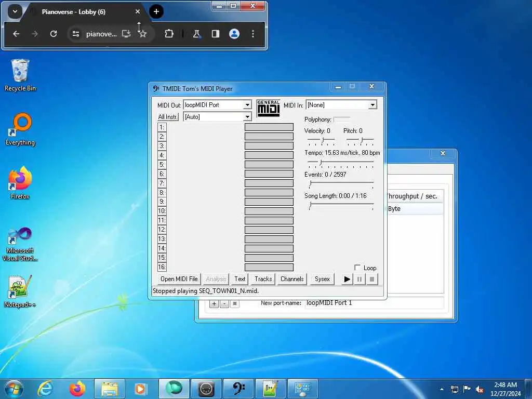Viewport: 532px width, 399px height.
Task: Click the channel 1 activity meter bar
Action: 269,127
